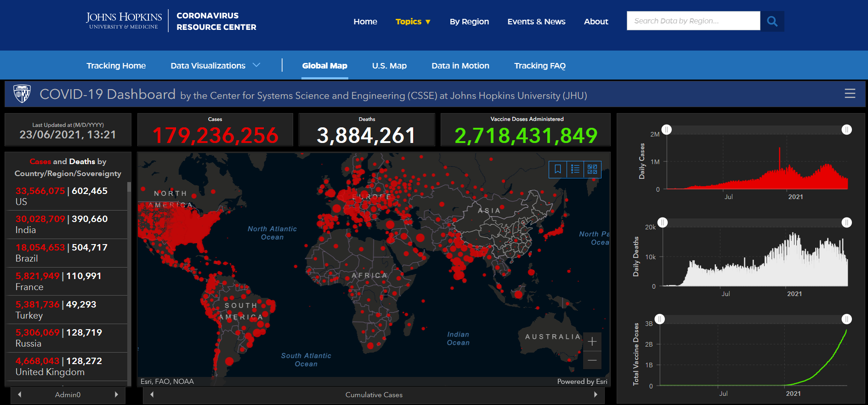The height and width of the screenshot is (405, 868).
Task: Switch to the U.S. Map tab
Action: click(x=389, y=66)
